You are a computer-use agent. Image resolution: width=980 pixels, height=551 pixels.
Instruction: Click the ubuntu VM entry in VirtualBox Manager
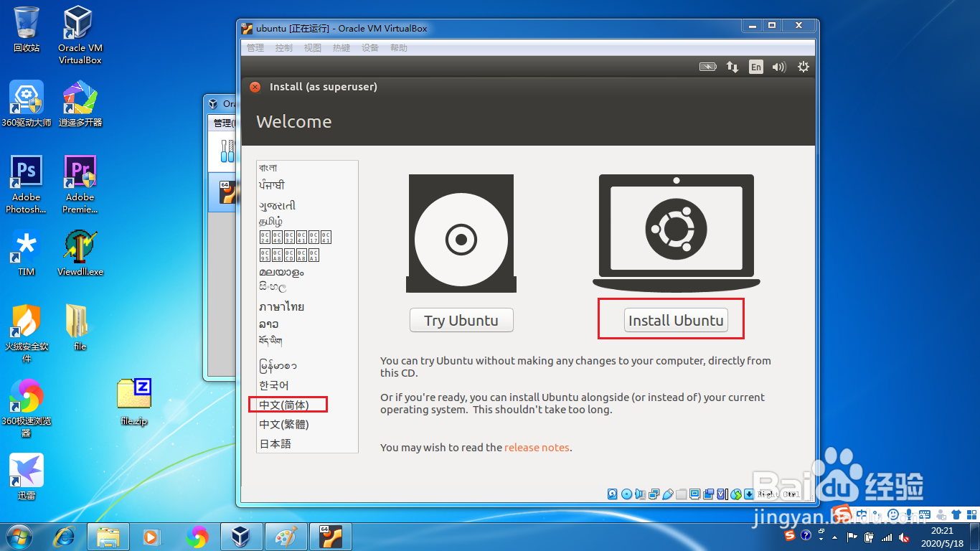222,192
